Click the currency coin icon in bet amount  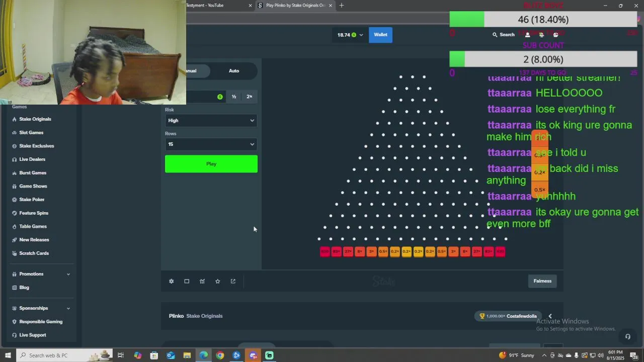coord(220,97)
